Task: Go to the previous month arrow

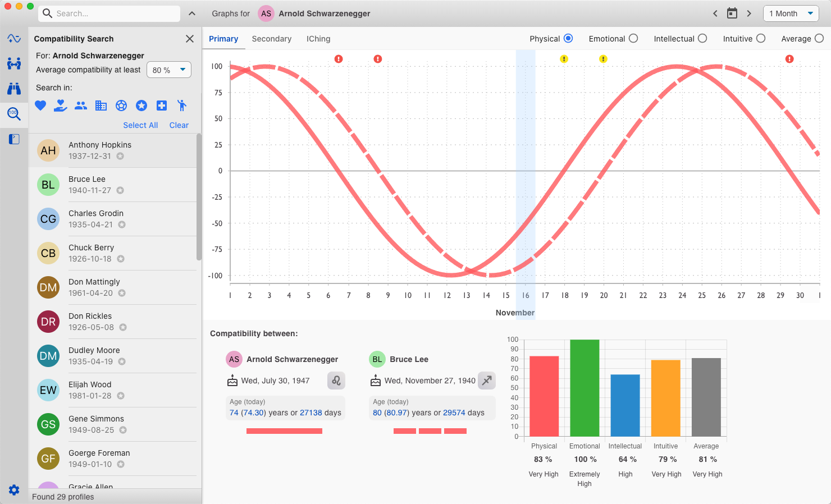Action: click(715, 13)
